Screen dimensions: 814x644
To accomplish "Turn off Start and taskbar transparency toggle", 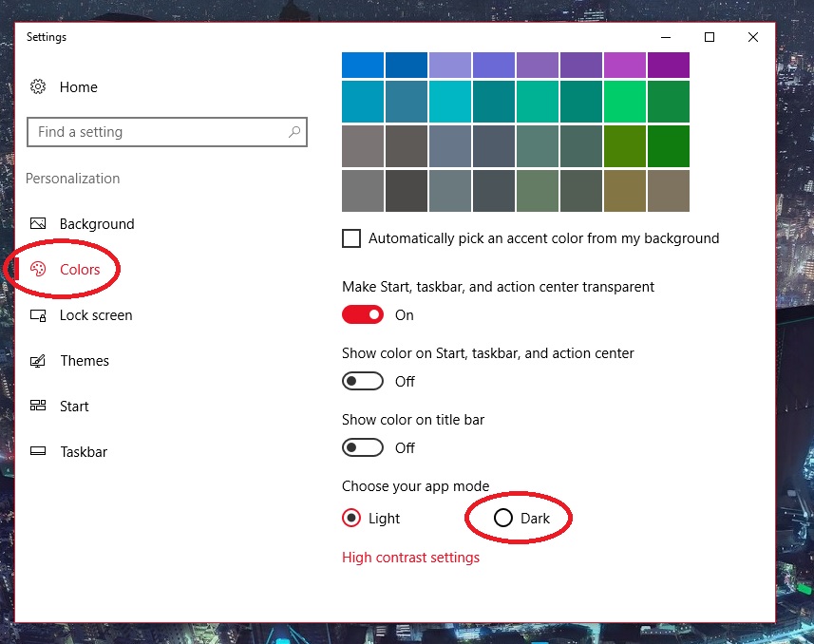I will pyautogui.click(x=362, y=314).
